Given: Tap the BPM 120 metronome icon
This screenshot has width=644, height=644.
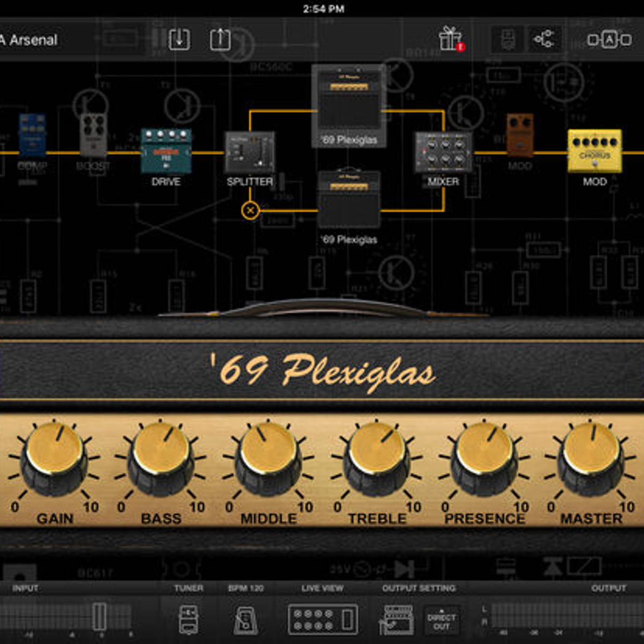Looking at the screenshot, I should pyautogui.click(x=245, y=619).
